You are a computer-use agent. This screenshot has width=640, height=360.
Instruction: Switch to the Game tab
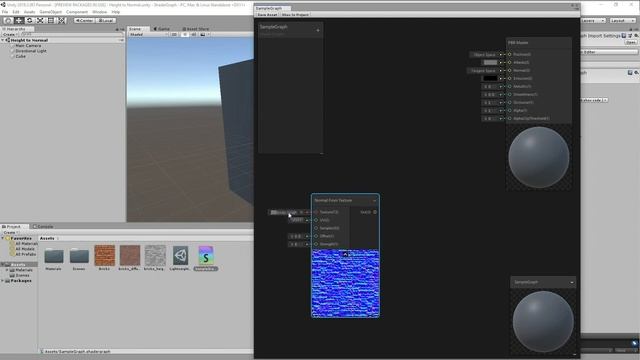(x=162, y=29)
